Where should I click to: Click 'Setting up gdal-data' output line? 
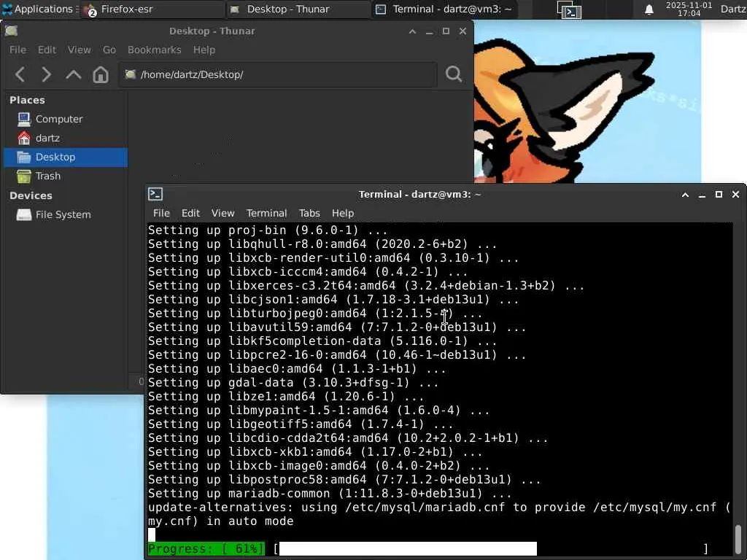coord(293,383)
